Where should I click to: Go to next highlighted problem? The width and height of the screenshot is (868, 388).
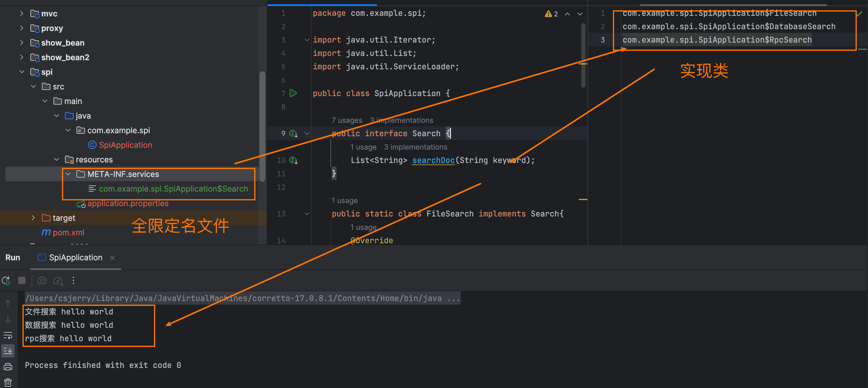pos(580,14)
